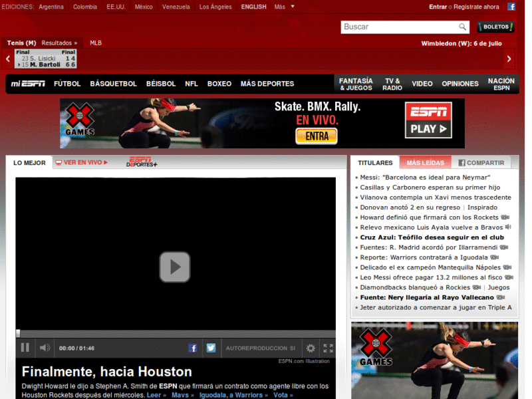This screenshot has height=399, width=532.
Task: Play the video with center play button
Action: point(175,267)
